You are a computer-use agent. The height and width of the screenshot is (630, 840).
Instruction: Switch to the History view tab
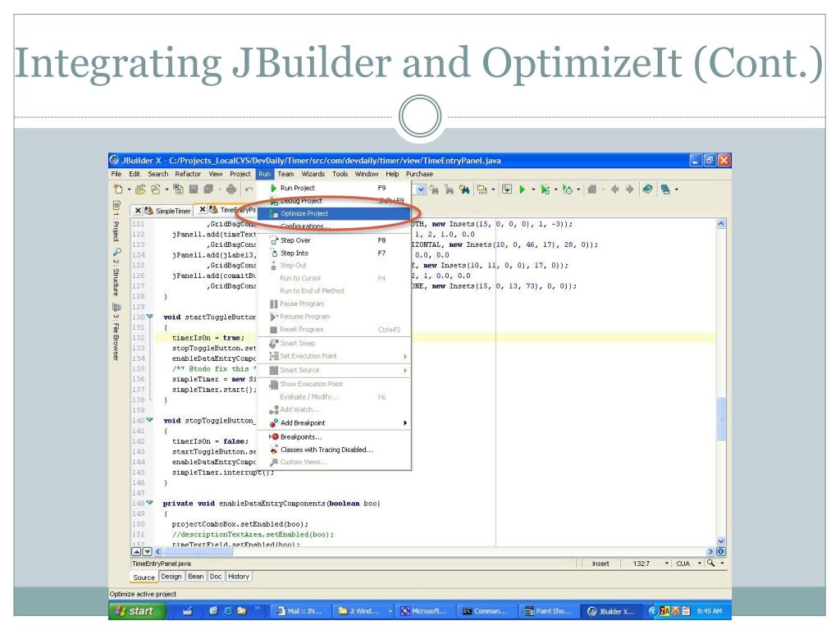(239, 577)
